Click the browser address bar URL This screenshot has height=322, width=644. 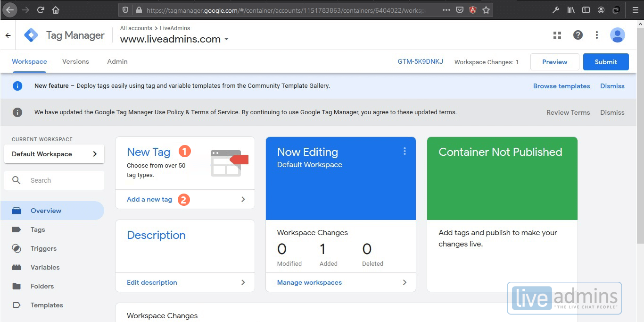(285, 10)
